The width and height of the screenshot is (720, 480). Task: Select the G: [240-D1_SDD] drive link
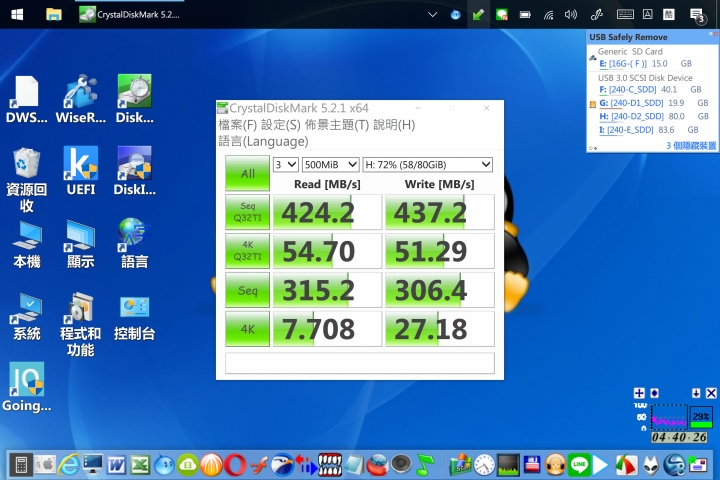[x=631, y=103]
